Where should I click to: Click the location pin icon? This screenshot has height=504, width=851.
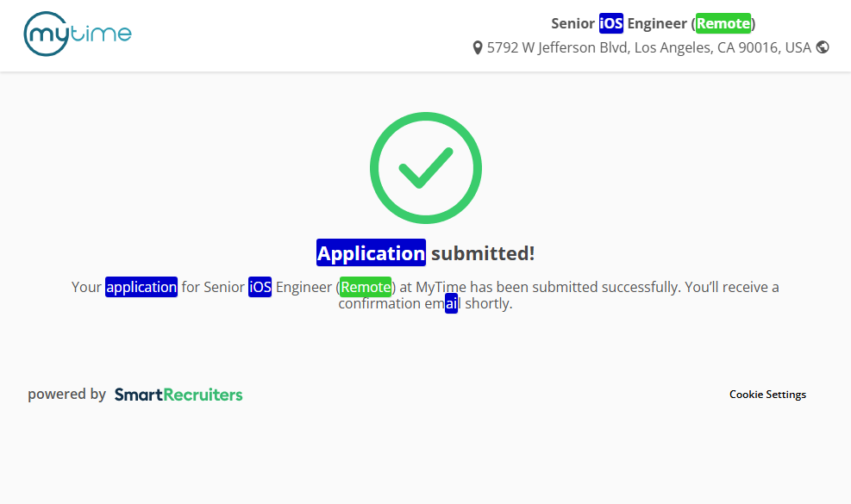click(478, 48)
